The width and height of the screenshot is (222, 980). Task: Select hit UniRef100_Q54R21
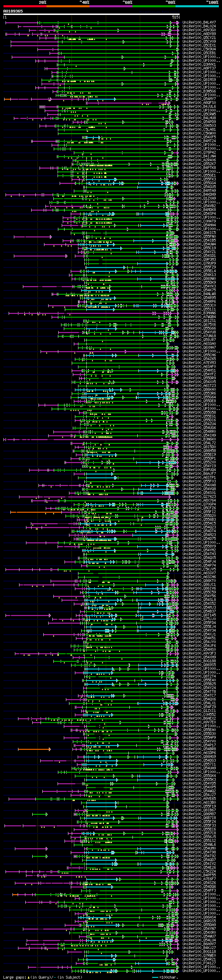pos(199,959)
